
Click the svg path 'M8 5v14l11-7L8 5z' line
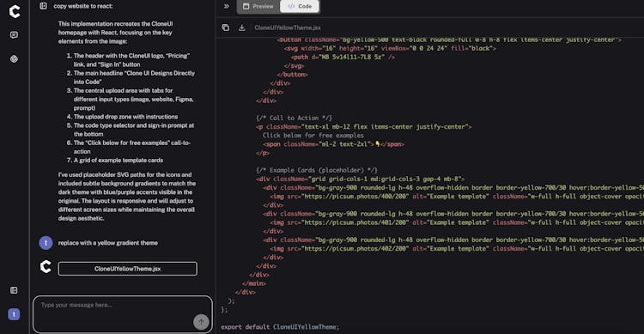click(343, 58)
